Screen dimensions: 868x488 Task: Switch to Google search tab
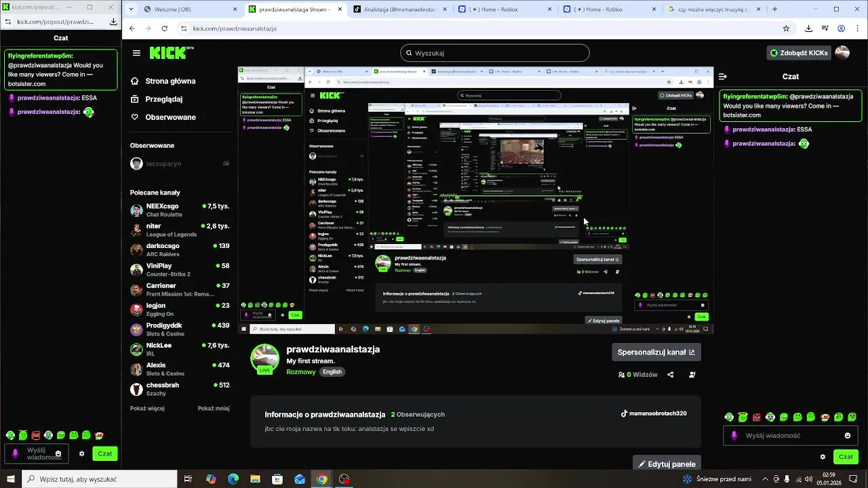click(715, 9)
